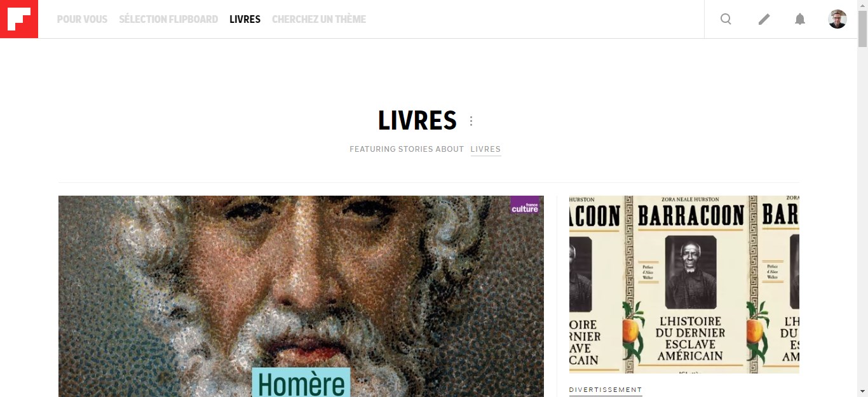Click the scrollbar down arrow
The image size is (868, 397).
(862, 391)
